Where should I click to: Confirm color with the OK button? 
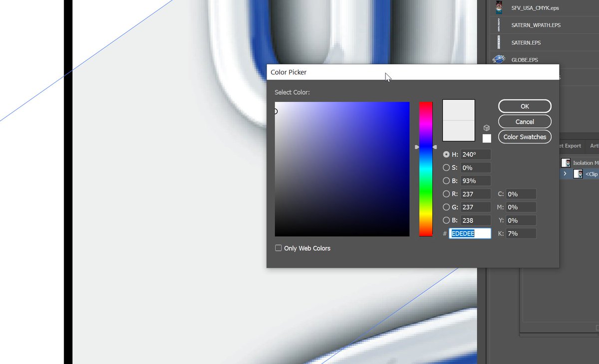[x=525, y=106]
